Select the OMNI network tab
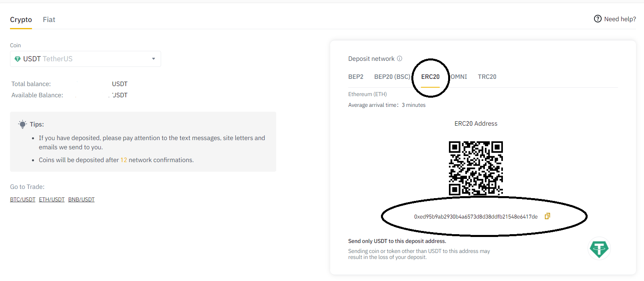 pos(459,77)
